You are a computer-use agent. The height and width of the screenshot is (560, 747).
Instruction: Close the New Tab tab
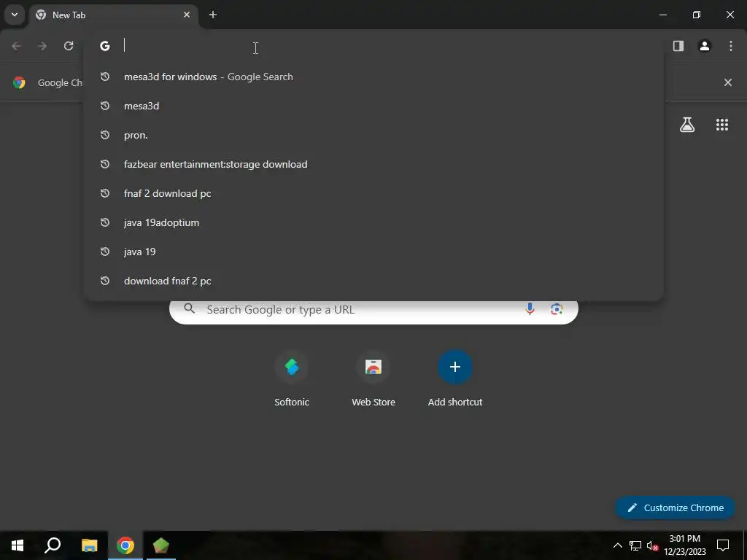(187, 15)
